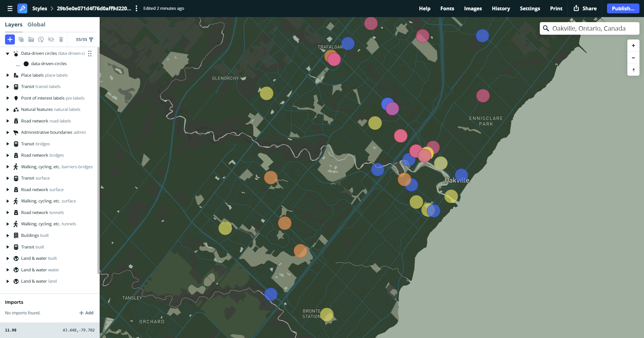Expand the Road network road-labels component

[8, 121]
